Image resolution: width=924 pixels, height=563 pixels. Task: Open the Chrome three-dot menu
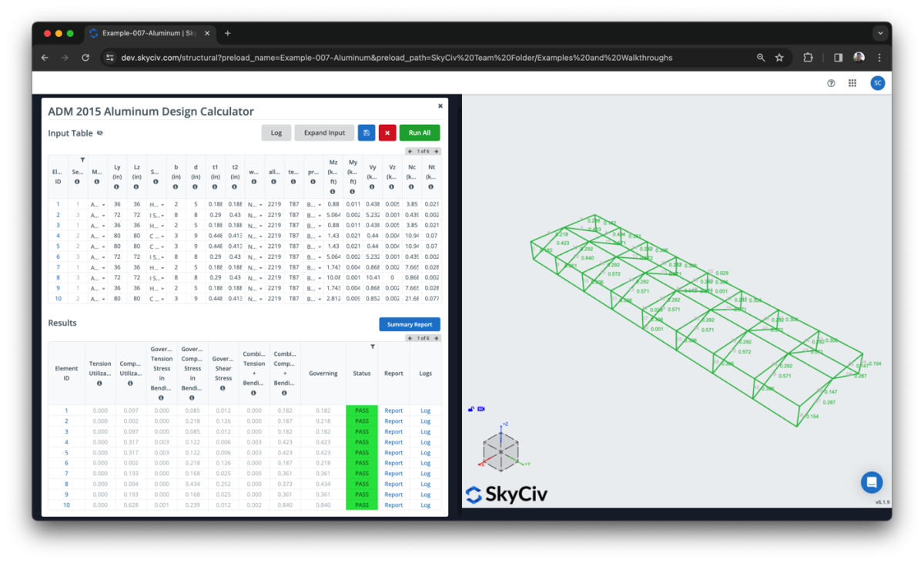(x=879, y=57)
